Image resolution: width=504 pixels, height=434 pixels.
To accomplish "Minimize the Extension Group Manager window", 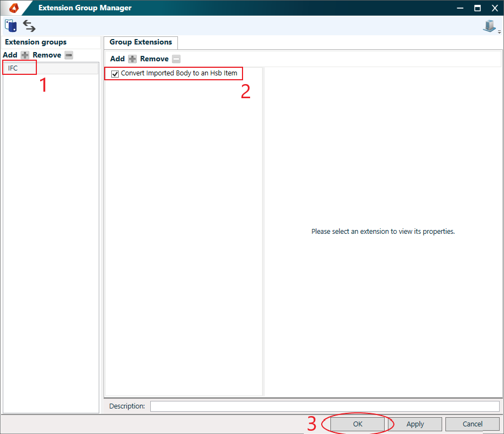I will pos(460,8).
